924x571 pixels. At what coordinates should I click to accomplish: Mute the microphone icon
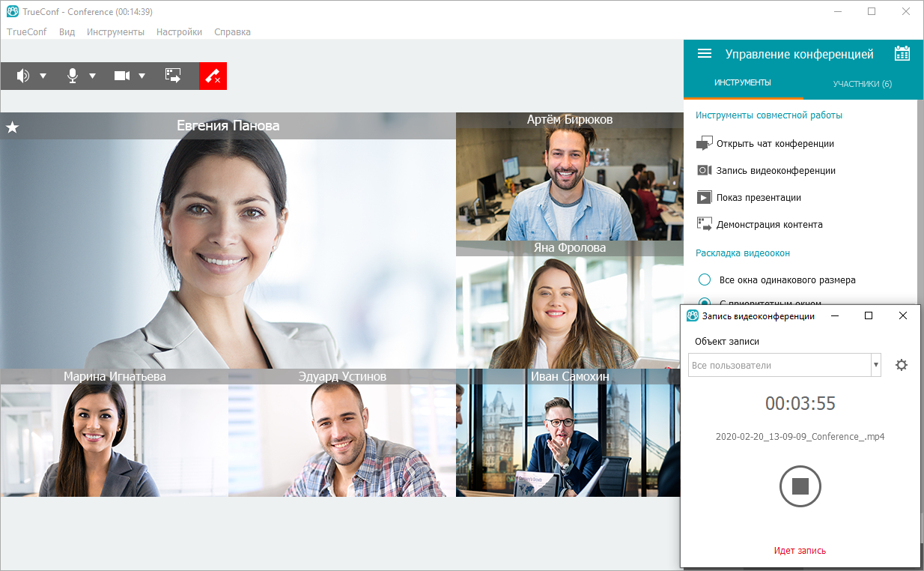73,76
